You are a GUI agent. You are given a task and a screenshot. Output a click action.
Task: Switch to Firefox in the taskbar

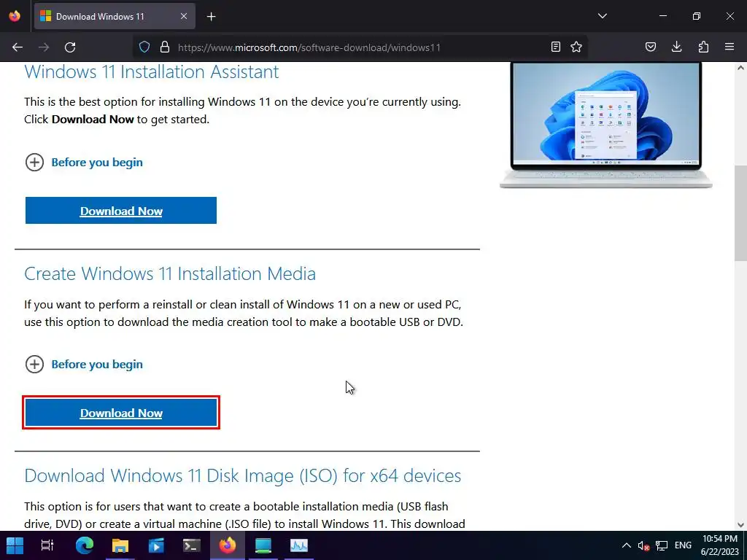tap(228, 545)
